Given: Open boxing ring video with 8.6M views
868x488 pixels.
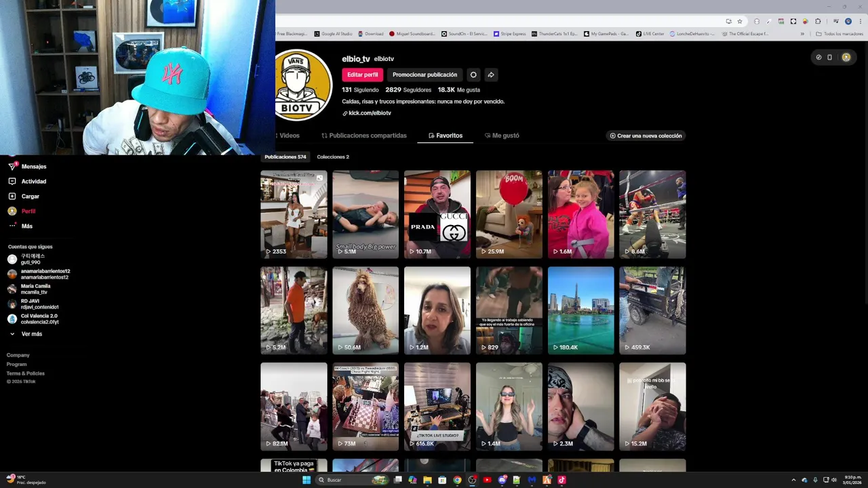Looking at the screenshot, I should (x=652, y=214).
